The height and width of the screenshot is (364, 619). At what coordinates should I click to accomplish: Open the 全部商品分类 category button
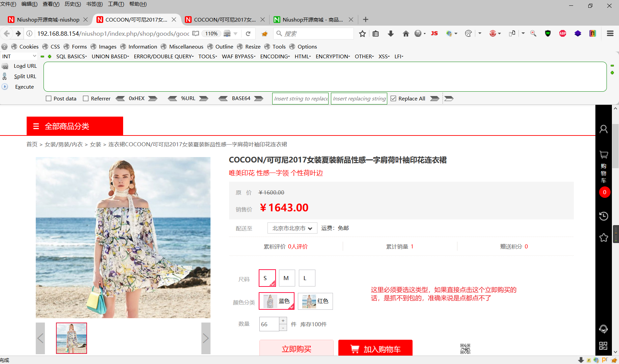(x=75, y=126)
